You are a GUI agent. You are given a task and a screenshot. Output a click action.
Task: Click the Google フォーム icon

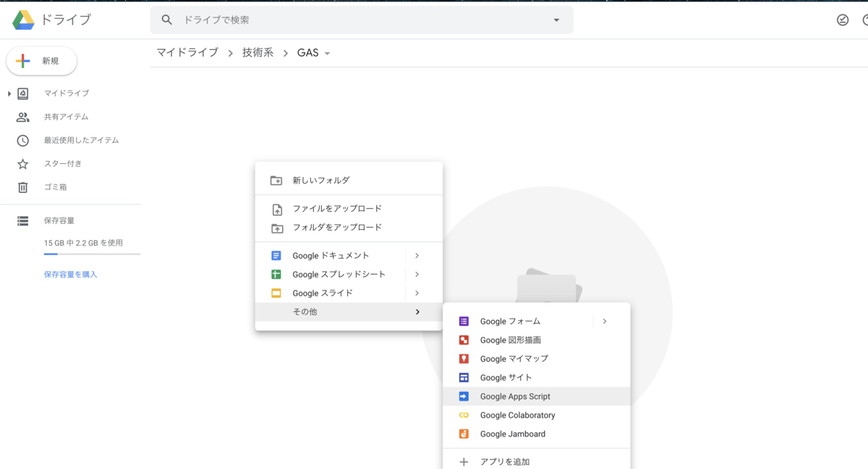(x=464, y=321)
